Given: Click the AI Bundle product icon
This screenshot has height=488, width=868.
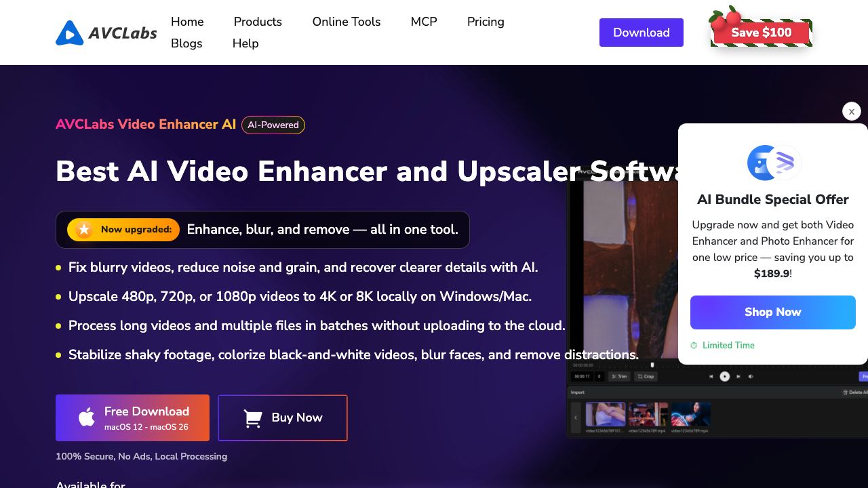Looking at the screenshot, I should coord(774,162).
